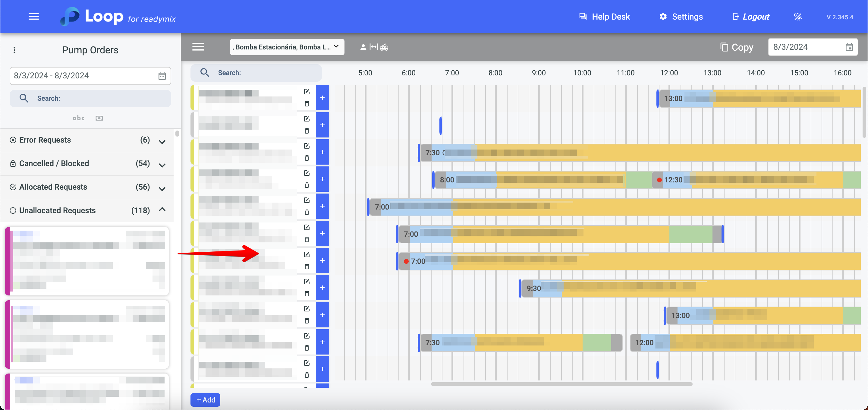
Task: Click the Pump Orders three-dot options icon
Action: tap(14, 50)
